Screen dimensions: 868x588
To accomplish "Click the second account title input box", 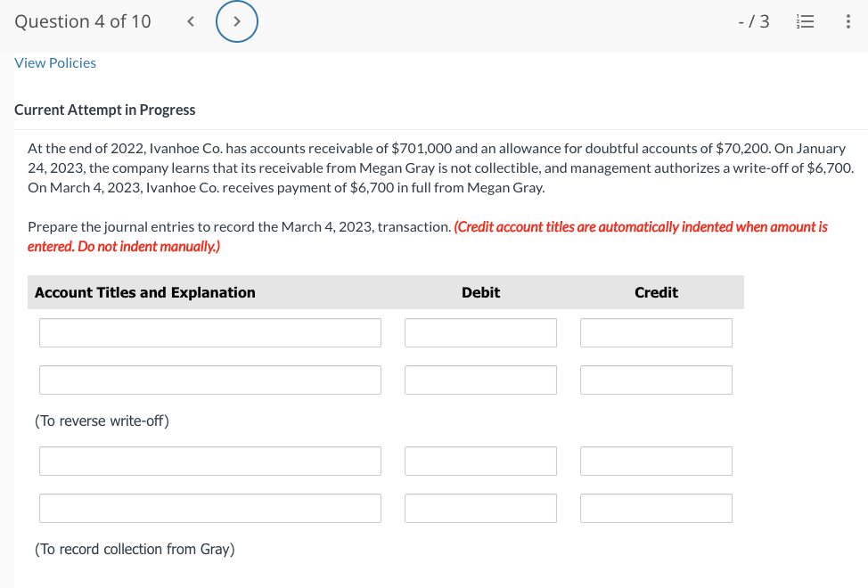I will click(x=209, y=380).
